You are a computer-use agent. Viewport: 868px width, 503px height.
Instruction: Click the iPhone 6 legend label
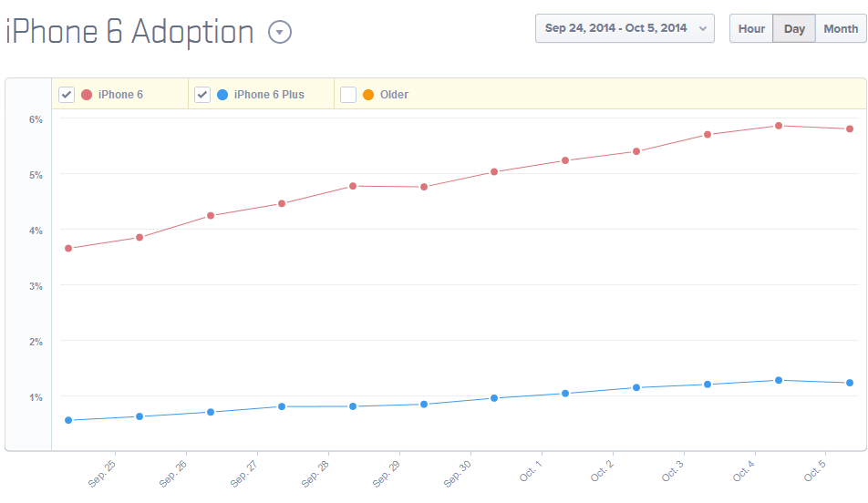click(120, 95)
